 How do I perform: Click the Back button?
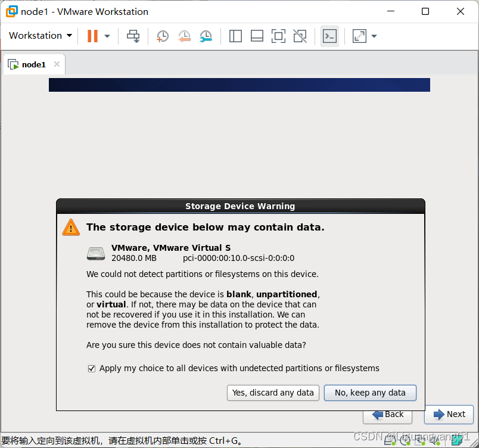pos(387,417)
